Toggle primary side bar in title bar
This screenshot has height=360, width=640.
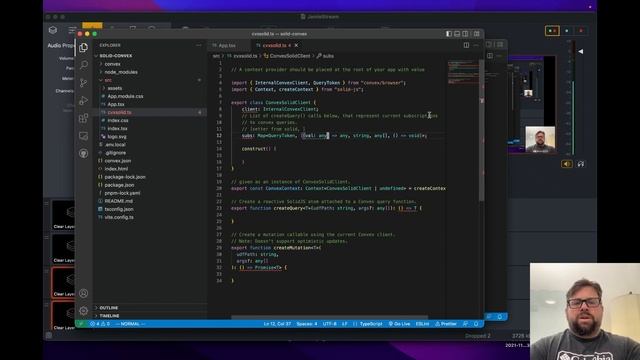click(449, 34)
